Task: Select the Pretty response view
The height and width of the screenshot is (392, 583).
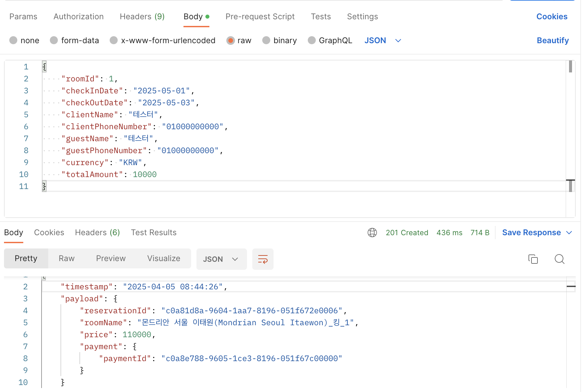Action: point(26,258)
